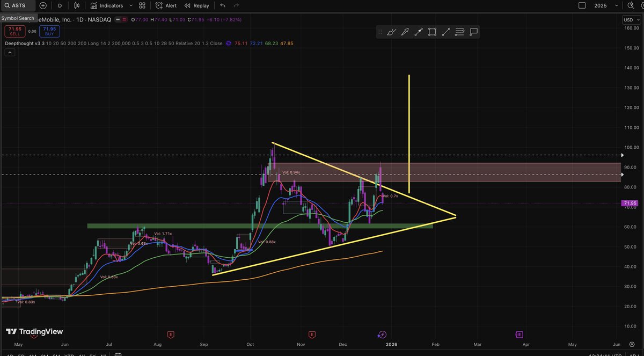The height and width of the screenshot is (356, 644).
Task: Click the candlestick chart style icon
Action: point(77,5)
